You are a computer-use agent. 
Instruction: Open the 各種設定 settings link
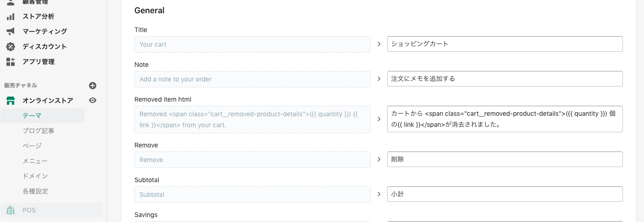coord(35,191)
